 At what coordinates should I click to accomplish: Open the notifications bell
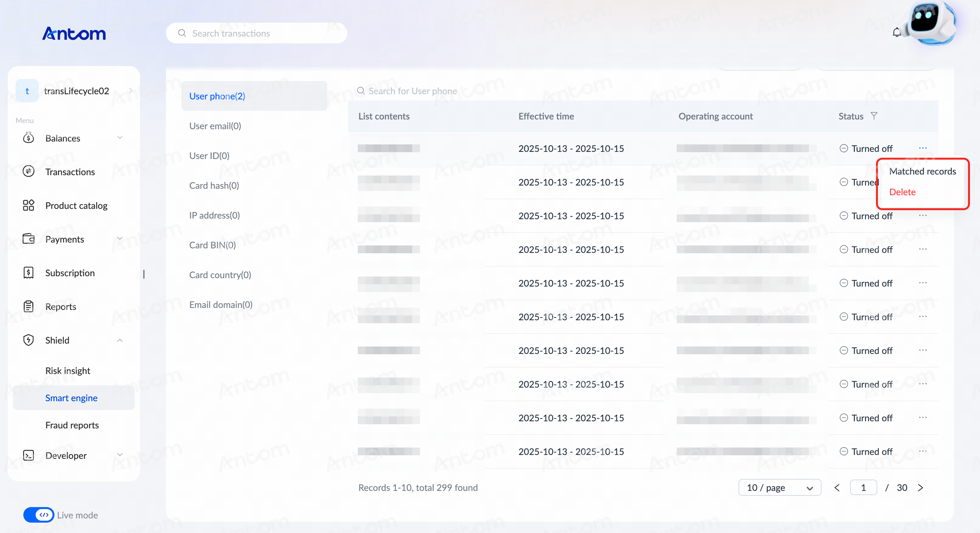[897, 33]
